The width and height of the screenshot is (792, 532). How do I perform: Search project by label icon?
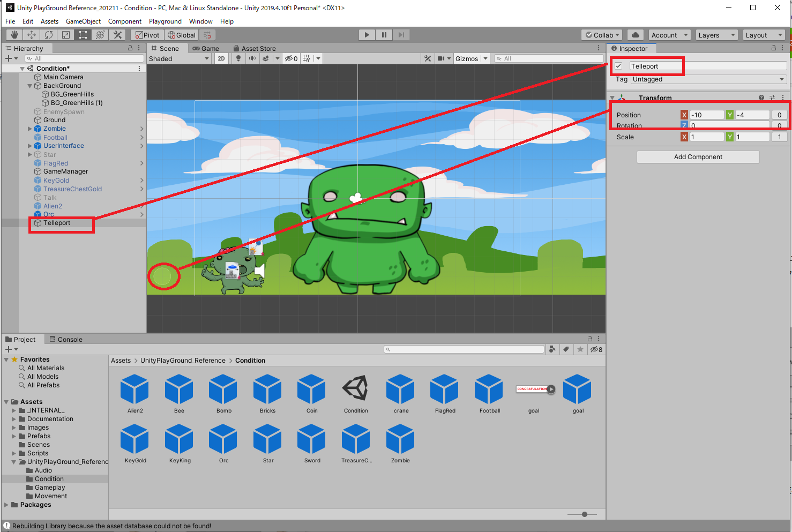click(566, 349)
